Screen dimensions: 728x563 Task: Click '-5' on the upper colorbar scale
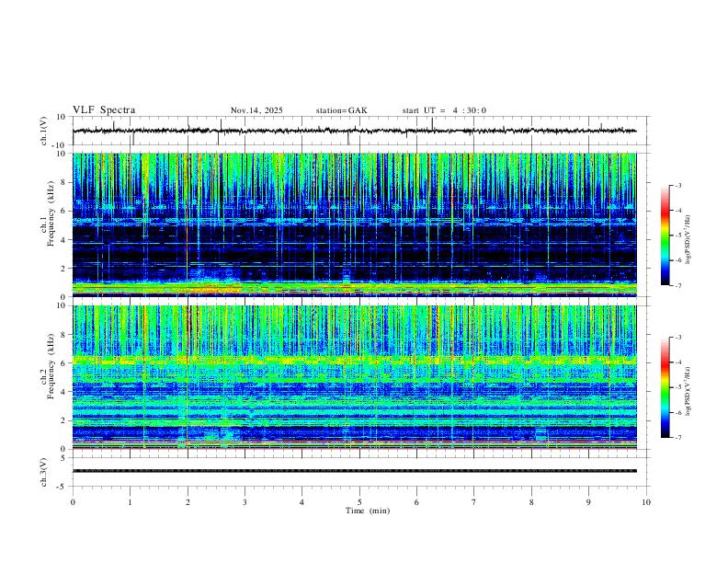coord(678,236)
